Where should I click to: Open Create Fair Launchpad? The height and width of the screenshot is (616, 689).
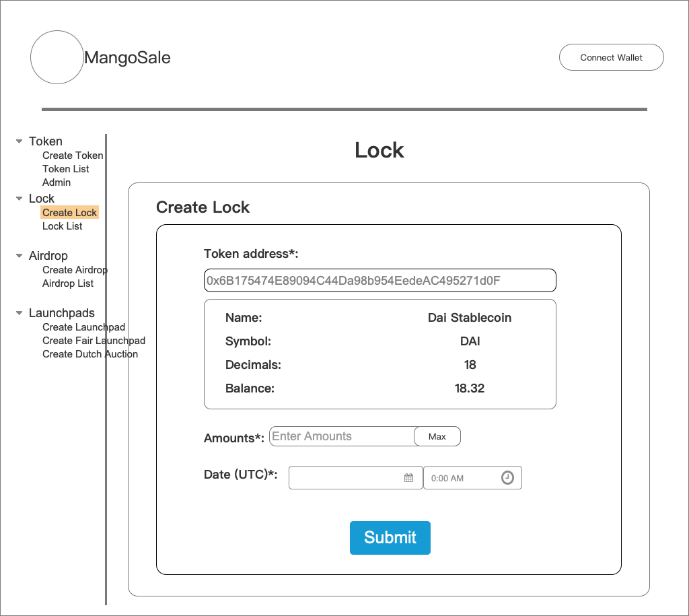[x=94, y=341]
